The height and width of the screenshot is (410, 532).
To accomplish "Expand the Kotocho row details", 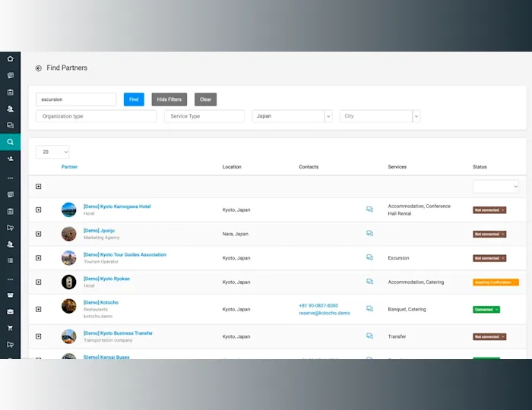I will click(x=38, y=309).
